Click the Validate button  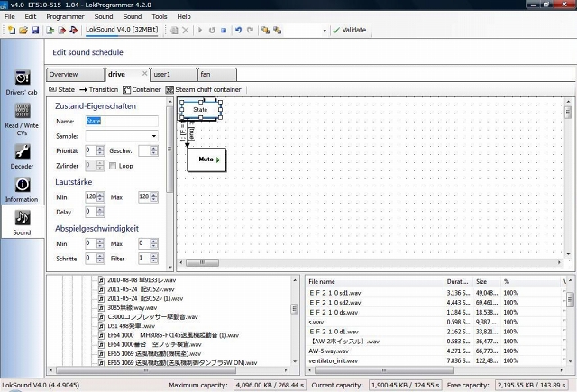(350, 30)
